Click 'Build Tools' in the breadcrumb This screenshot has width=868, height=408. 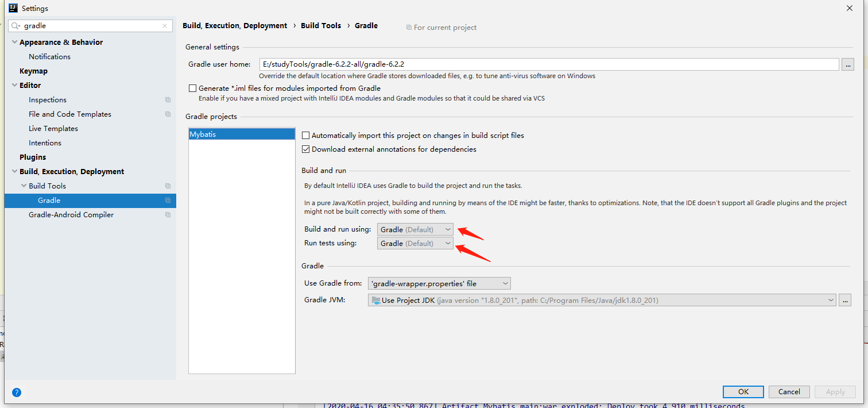[321, 26]
